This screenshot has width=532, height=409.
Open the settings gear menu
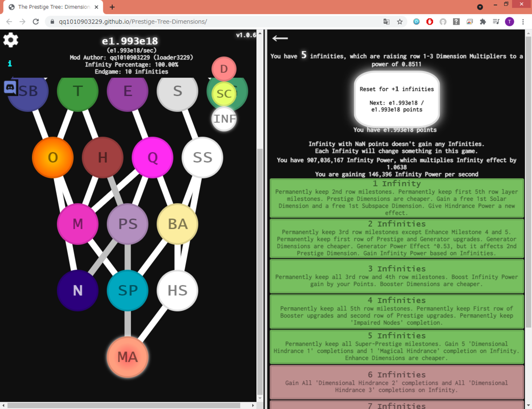pos(10,40)
